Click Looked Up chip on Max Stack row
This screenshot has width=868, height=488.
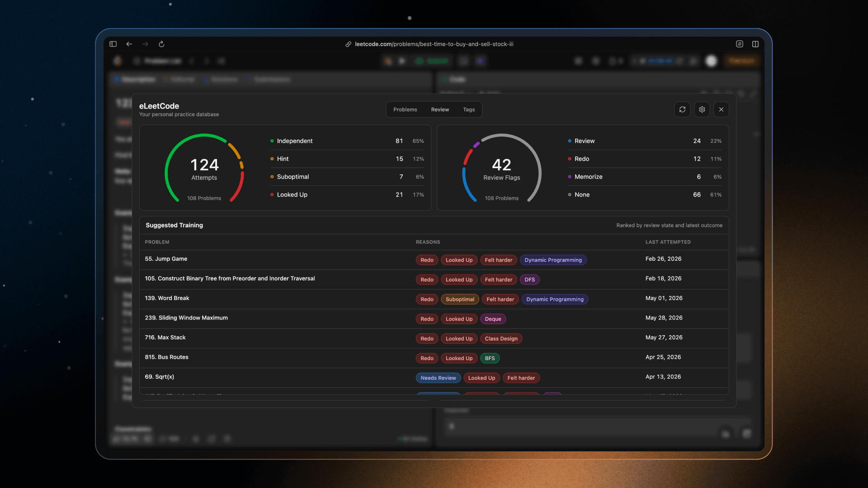tap(459, 338)
